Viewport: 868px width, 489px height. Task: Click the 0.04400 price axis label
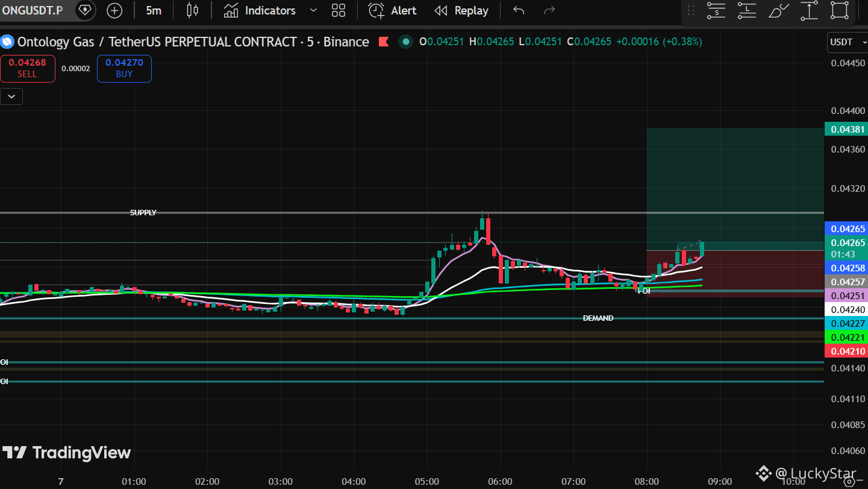tap(847, 111)
